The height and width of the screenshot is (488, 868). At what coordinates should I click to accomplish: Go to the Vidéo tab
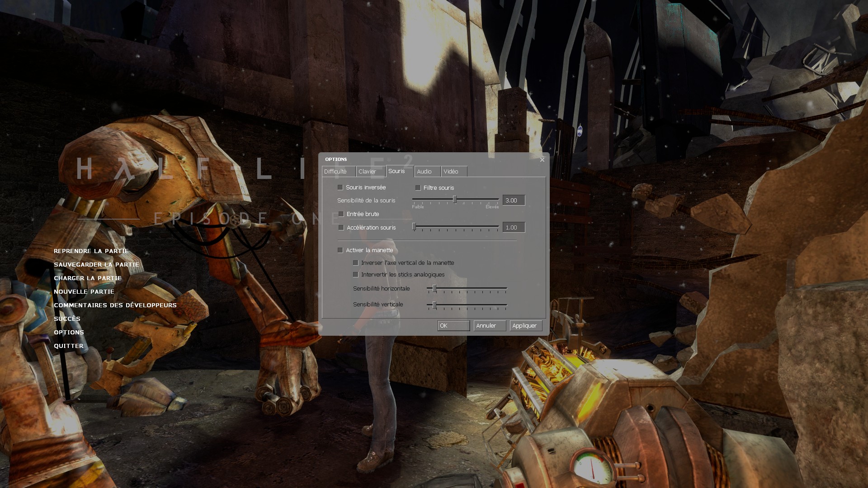pos(451,172)
